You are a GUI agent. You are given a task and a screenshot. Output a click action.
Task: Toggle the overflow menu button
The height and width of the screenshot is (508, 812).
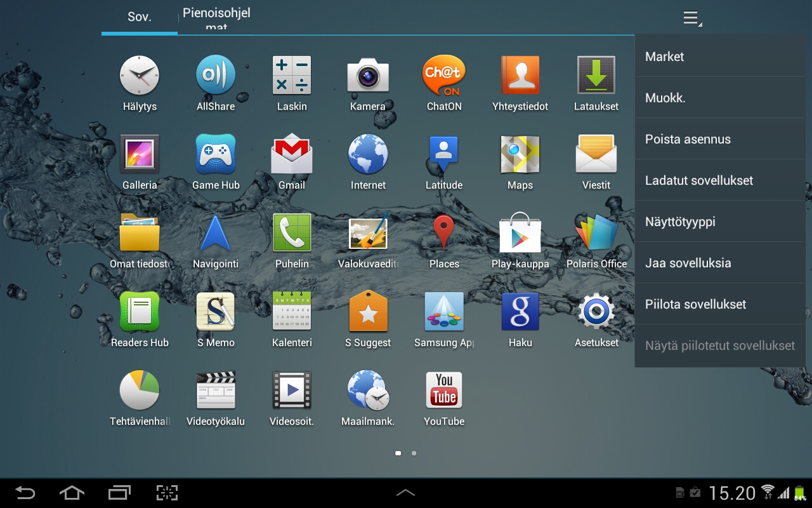click(x=691, y=18)
